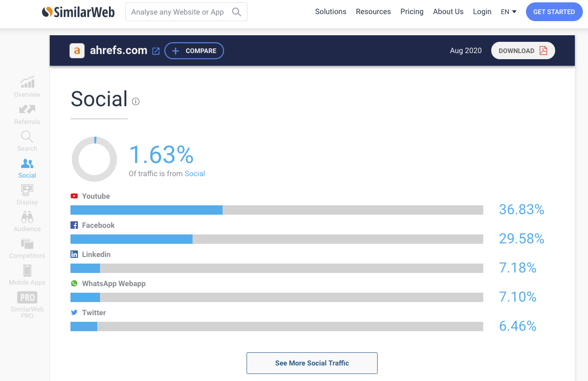Focus the website or app search field

tap(181, 12)
